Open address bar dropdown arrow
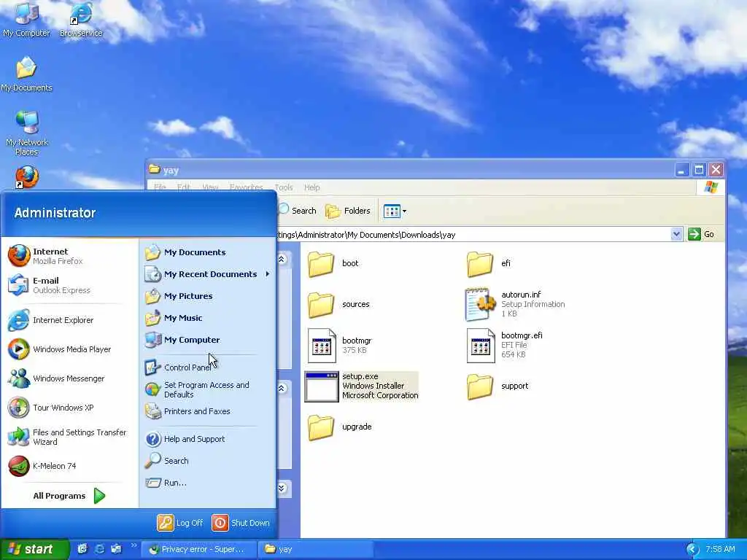747x560 pixels. click(676, 234)
